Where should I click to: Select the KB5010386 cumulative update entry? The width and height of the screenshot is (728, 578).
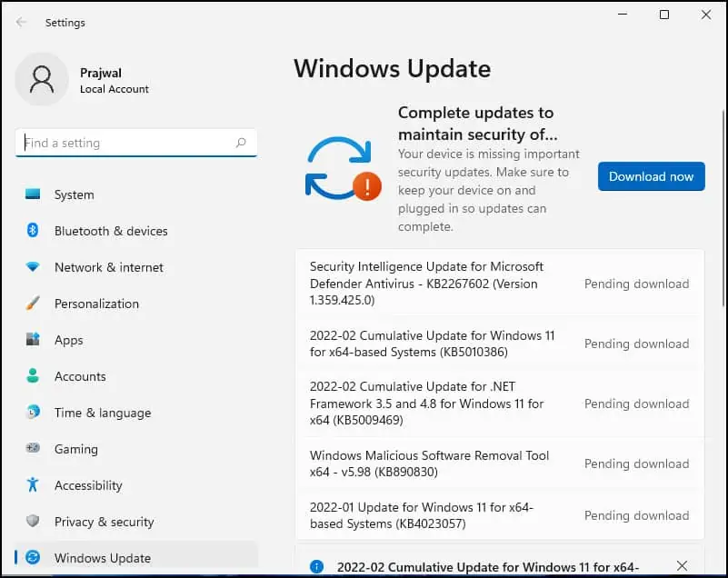point(432,344)
